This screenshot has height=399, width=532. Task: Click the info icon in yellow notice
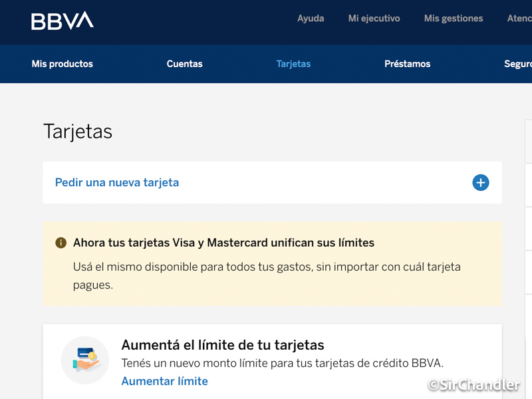click(61, 243)
